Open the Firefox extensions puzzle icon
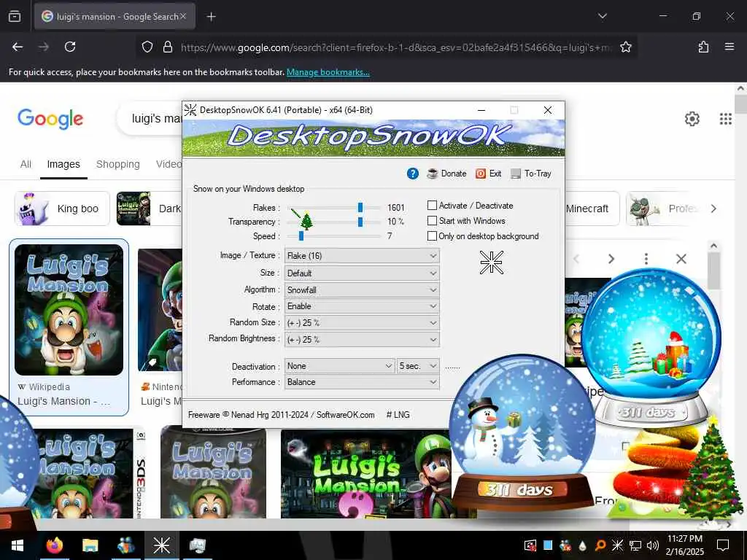Viewport: 747px width, 560px height. [703, 47]
